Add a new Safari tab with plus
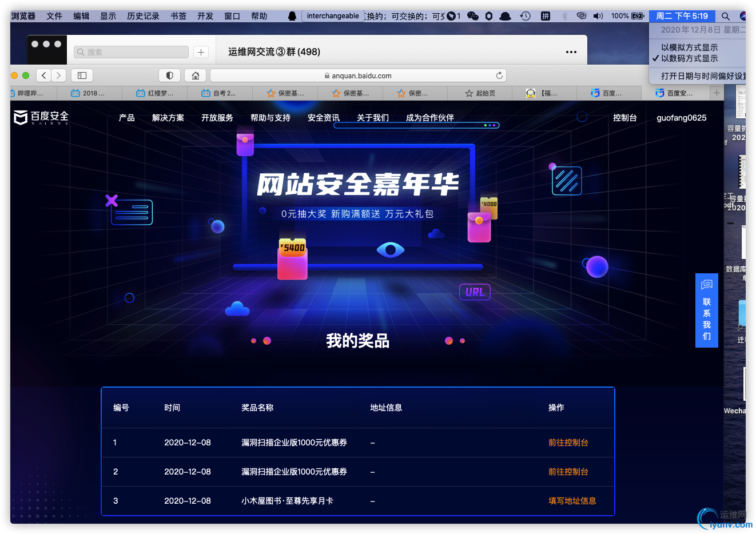 pos(717,93)
